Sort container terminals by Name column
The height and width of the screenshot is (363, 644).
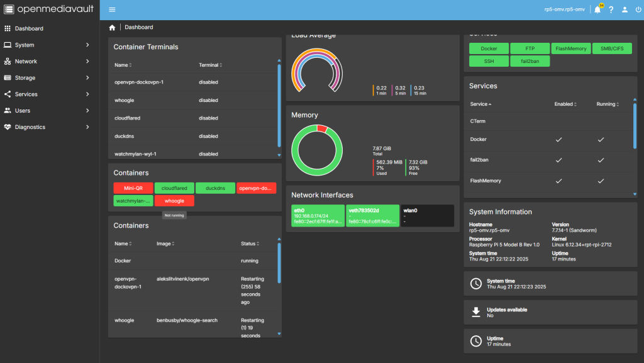point(123,65)
